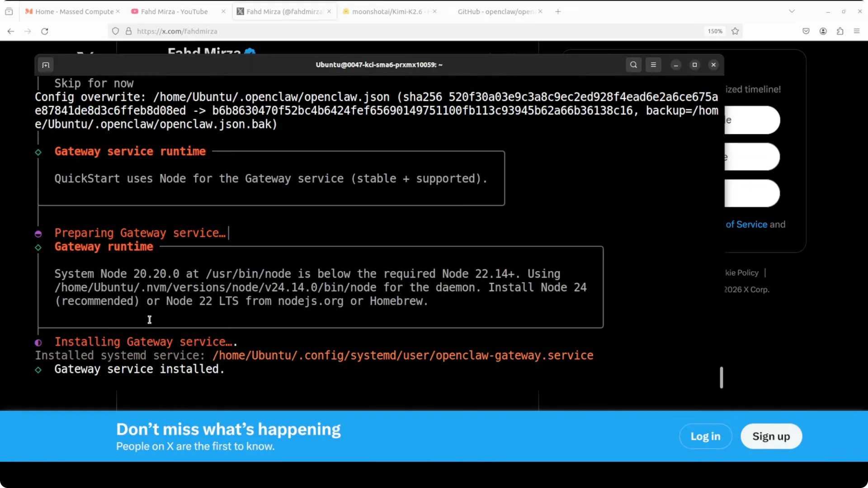Open a new browser tab
This screenshot has height=488, width=868.
pyautogui.click(x=558, y=11)
